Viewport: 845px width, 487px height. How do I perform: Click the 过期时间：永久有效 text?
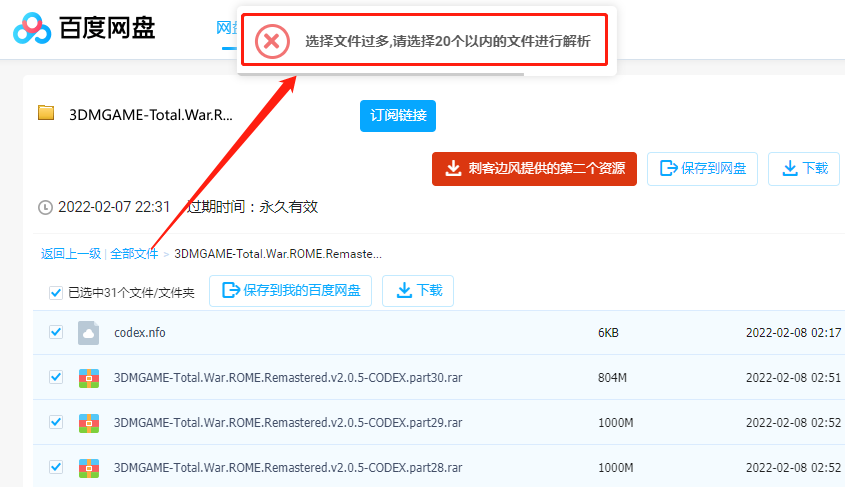252,207
